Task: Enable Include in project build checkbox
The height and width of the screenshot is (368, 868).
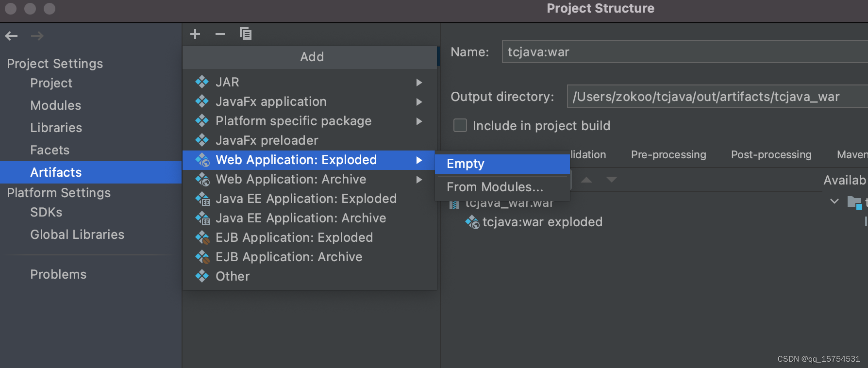Action: point(460,126)
